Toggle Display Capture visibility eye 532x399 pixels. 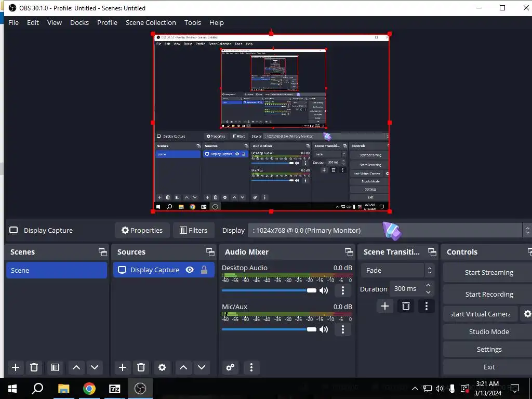[x=190, y=270]
